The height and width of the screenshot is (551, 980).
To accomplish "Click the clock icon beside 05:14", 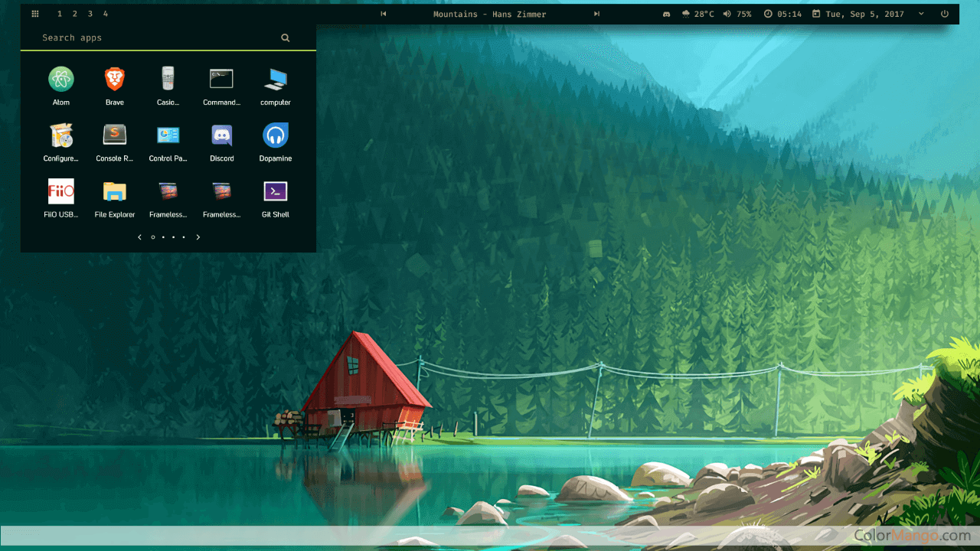I will (768, 14).
